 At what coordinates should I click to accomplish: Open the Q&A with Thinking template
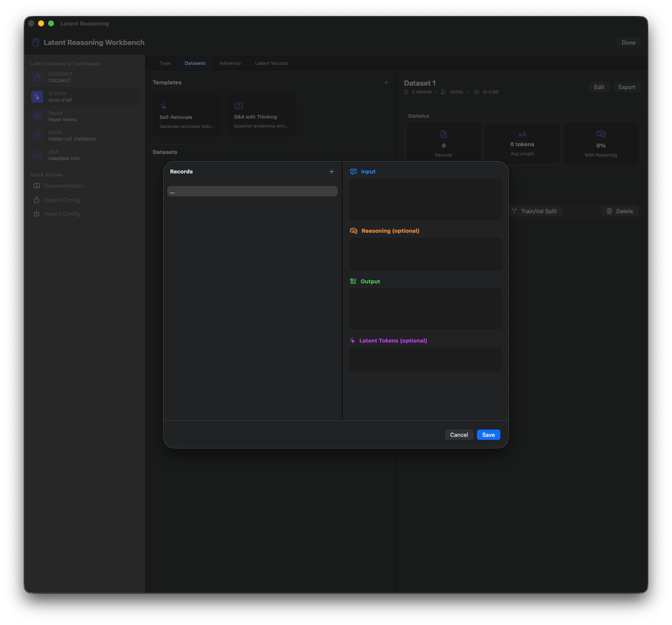261,114
